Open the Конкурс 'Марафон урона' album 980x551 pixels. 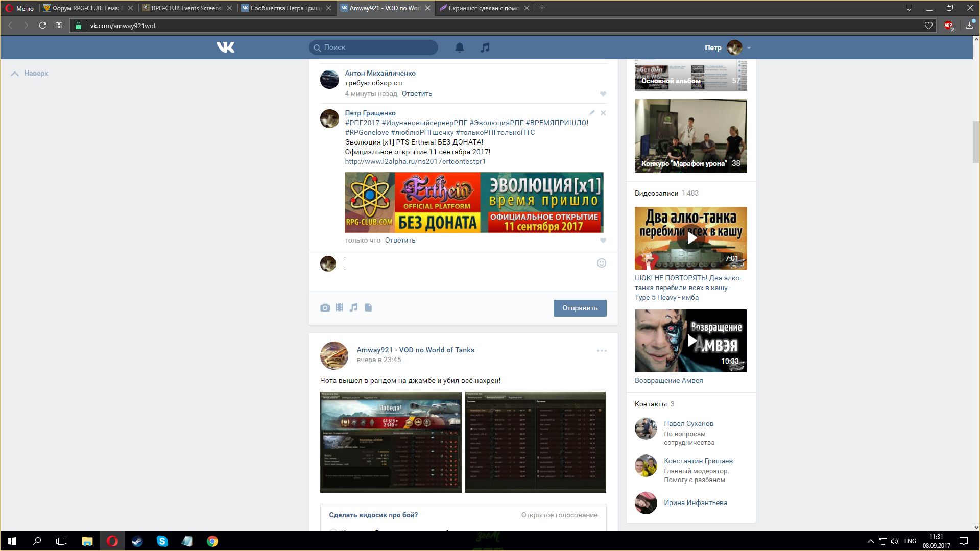(690, 136)
